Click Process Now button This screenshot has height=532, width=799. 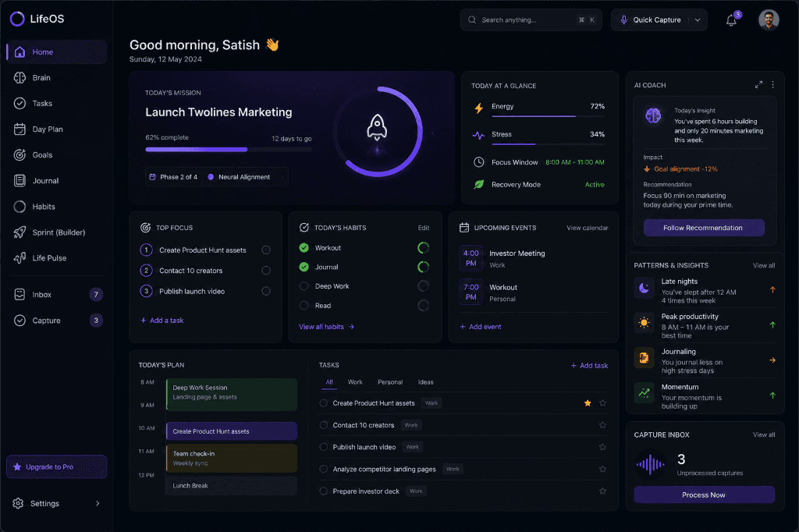click(x=705, y=495)
